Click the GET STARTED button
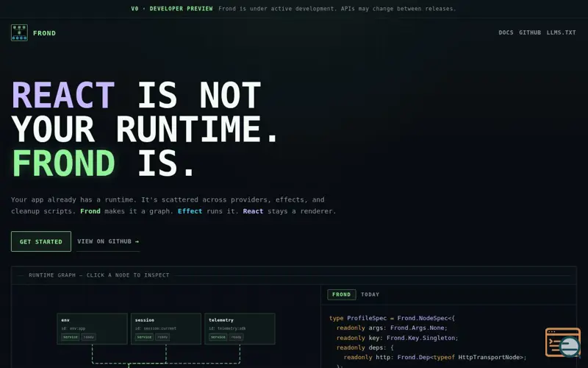588x368 pixels. click(41, 241)
